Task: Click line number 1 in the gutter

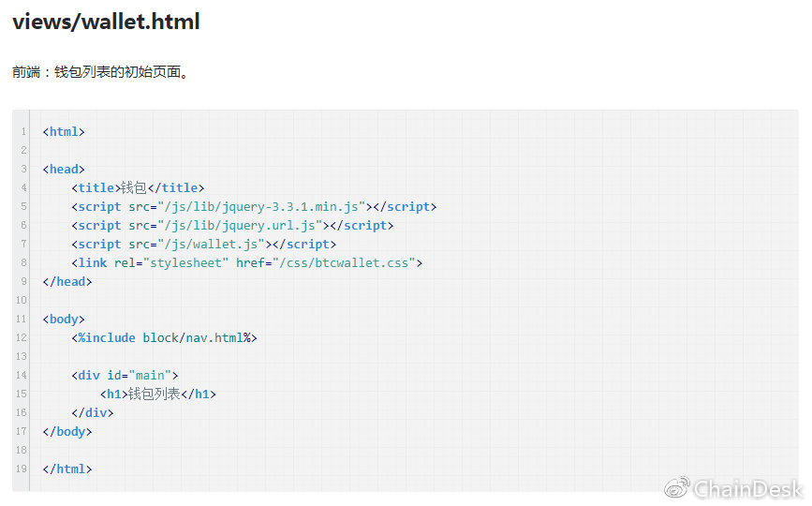Action: click(x=22, y=132)
